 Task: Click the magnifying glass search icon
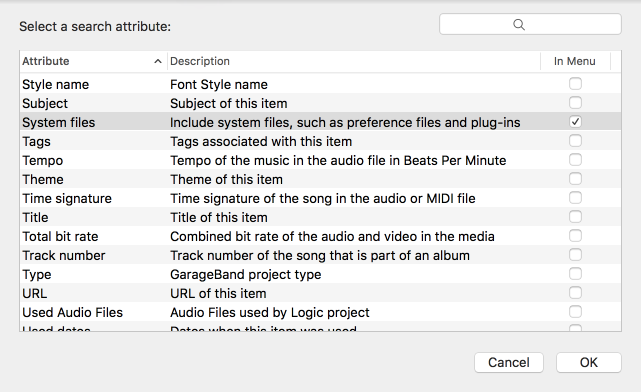click(x=519, y=25)
